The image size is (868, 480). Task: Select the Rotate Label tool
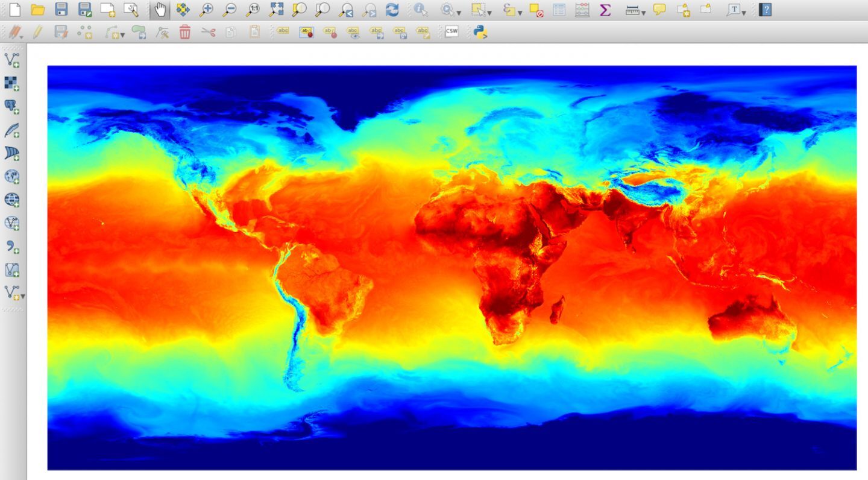point(400,32)
